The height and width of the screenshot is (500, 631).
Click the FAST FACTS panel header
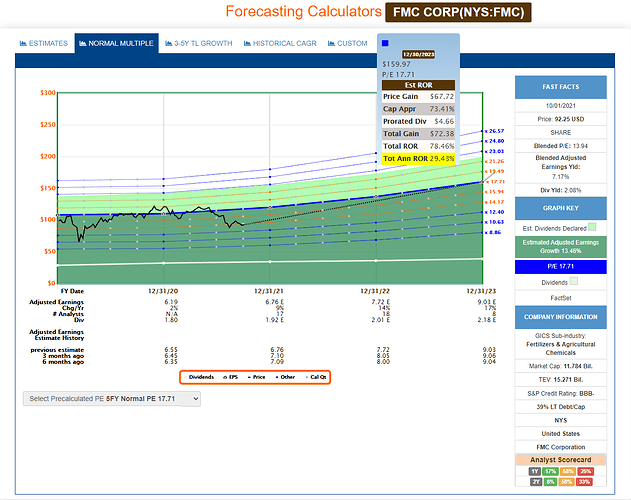click(x=561, y=87)
